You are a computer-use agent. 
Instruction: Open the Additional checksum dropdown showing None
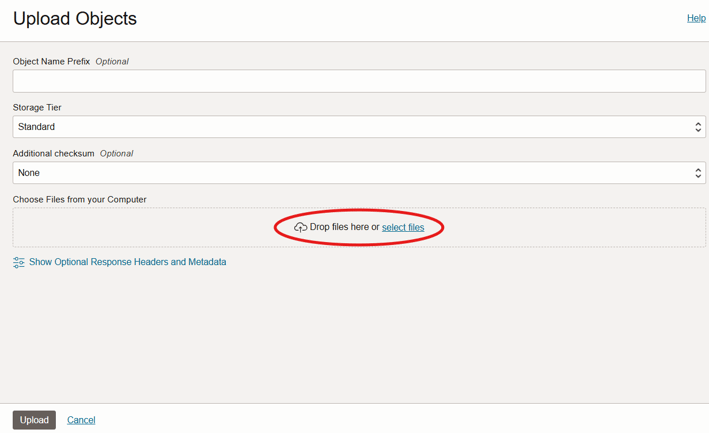click(359, 173)
